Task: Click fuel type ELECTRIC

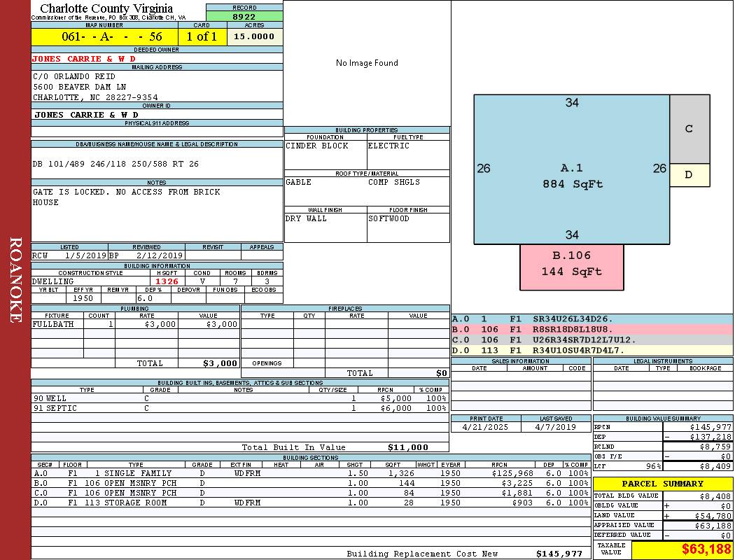Action: tap(388, 146)
